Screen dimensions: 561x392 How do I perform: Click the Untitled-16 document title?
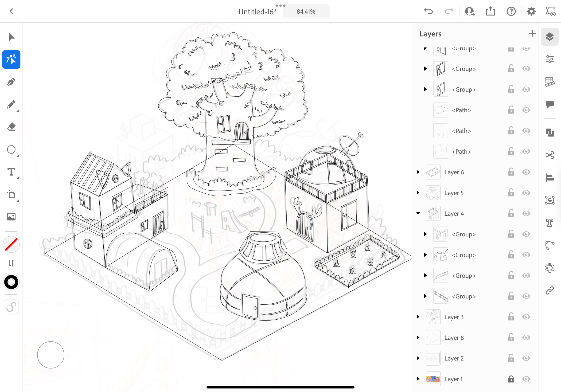click(x=257, y=12)
